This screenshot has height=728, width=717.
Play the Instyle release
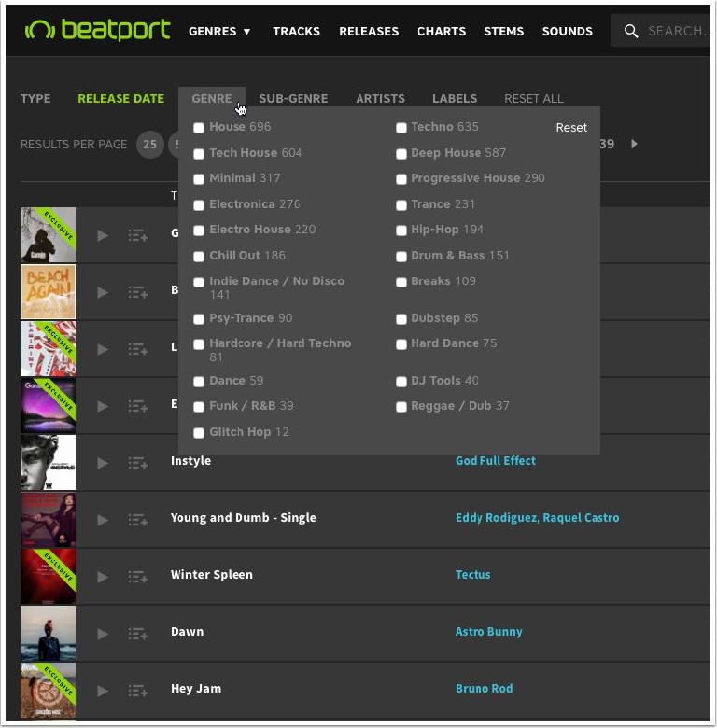click(x=103, y=463)
